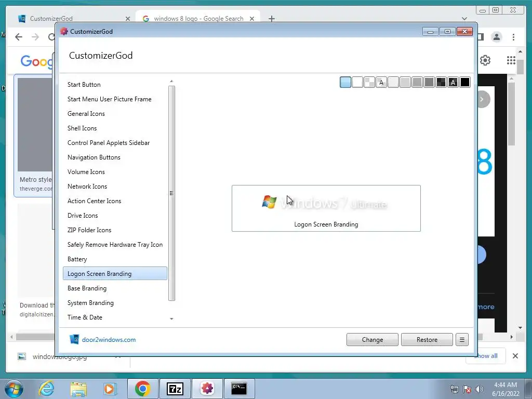
Task: Select the Windows 7 logon branding image
Action: click(326, 208)
